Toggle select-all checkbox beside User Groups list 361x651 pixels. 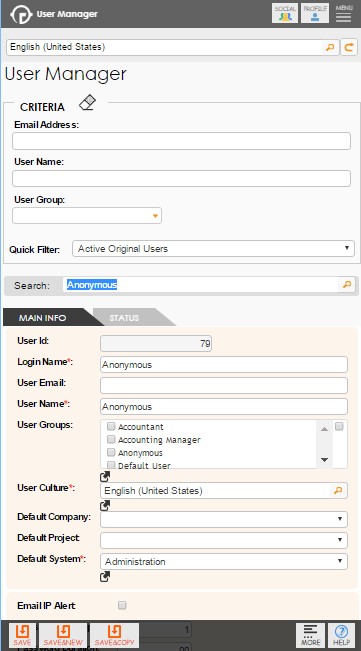point(339,426)
